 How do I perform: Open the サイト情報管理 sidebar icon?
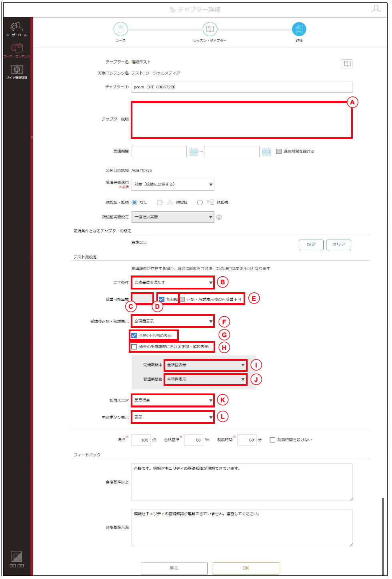tap(16, 69)
